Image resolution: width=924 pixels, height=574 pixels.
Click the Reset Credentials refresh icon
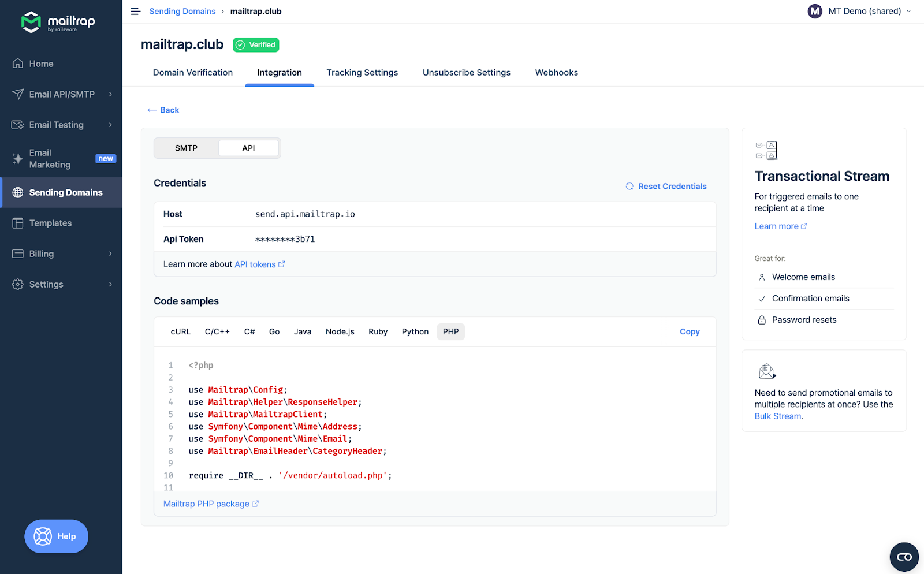pyautogui.click(x=629, y=186)
